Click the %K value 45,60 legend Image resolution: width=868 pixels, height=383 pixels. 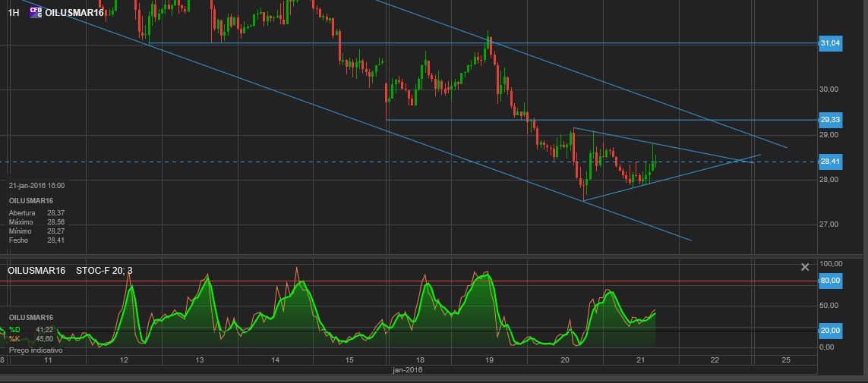[31, 339]
